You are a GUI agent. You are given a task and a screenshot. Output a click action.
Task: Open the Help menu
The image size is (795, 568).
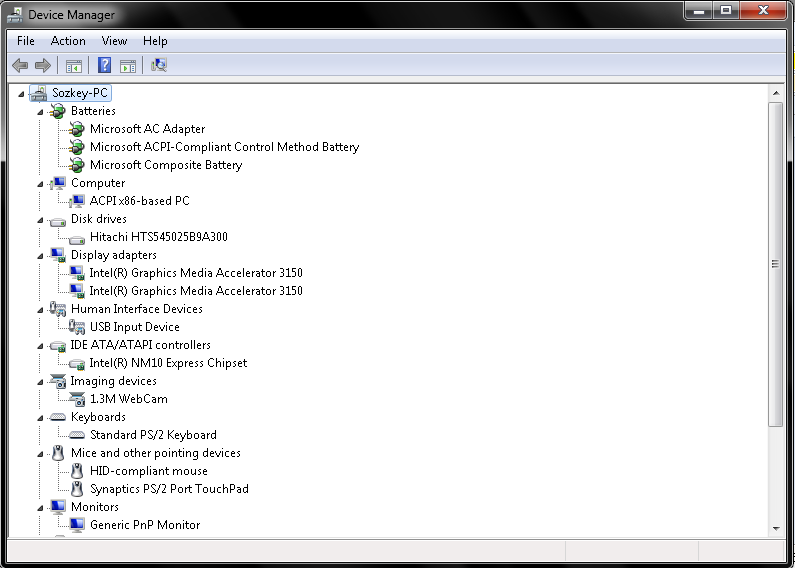click(155, 41)
